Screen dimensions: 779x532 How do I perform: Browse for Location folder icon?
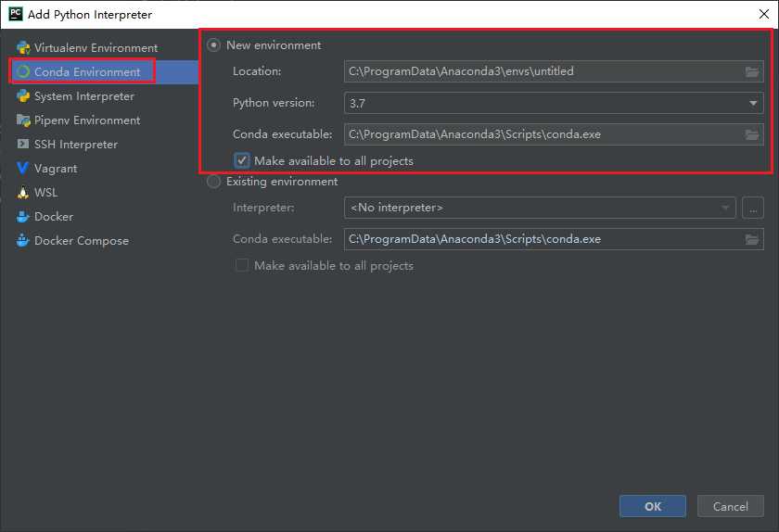pos(752,71)
